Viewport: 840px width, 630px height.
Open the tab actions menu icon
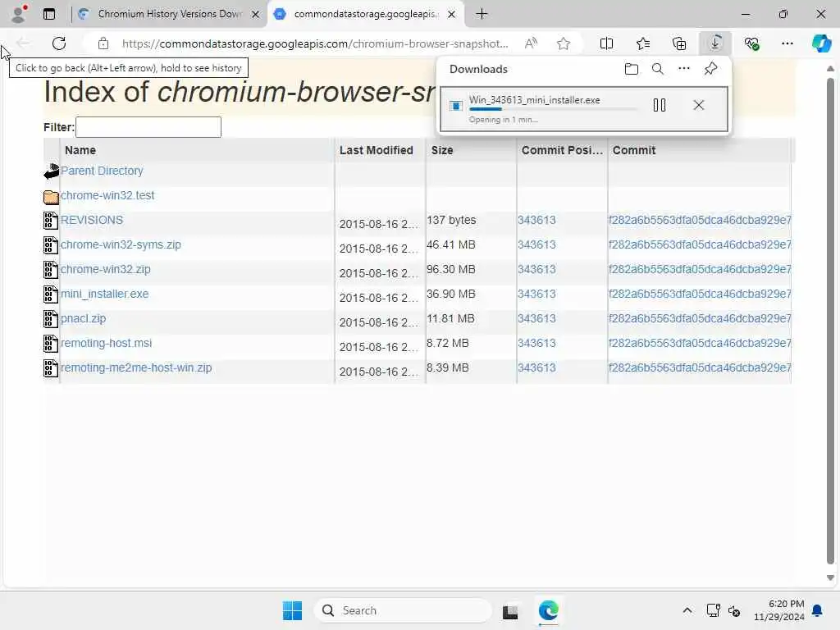pyautogui.click(x=49, y=14)
